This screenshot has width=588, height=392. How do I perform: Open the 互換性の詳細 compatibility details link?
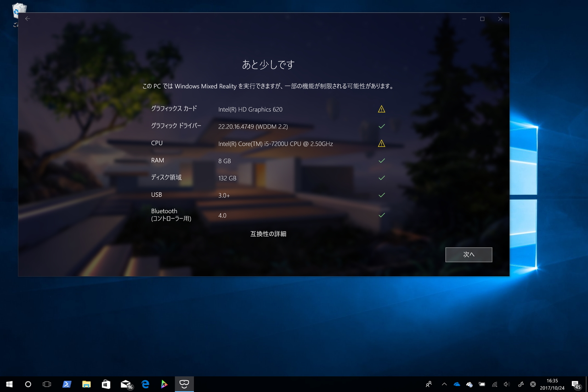click(x=268, y=234)
